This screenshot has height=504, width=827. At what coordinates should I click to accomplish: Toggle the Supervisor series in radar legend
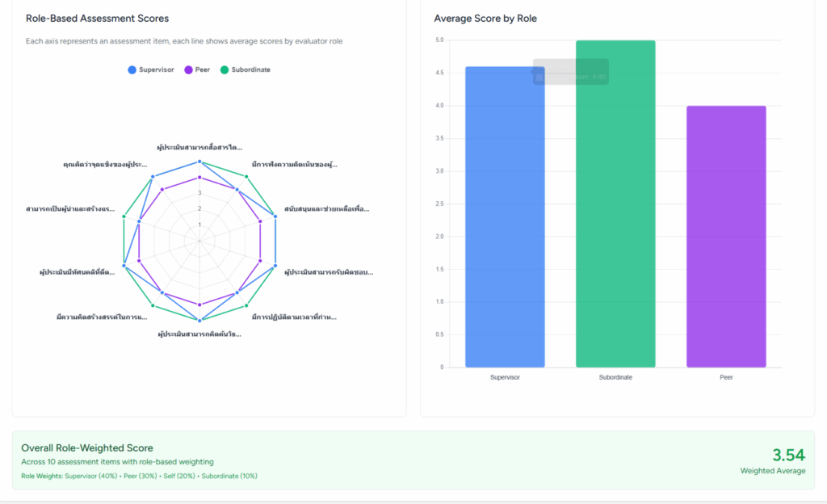(x=151, y=69)
